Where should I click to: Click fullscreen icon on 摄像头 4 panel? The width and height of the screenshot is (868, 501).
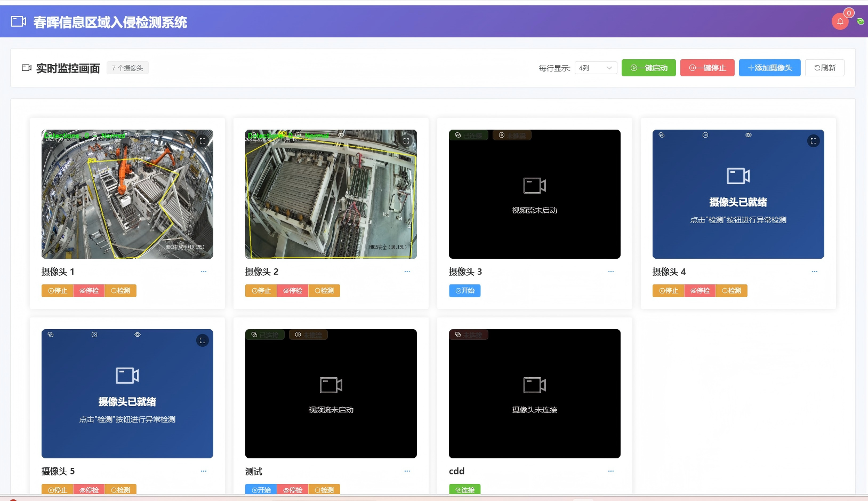point(813,141)
